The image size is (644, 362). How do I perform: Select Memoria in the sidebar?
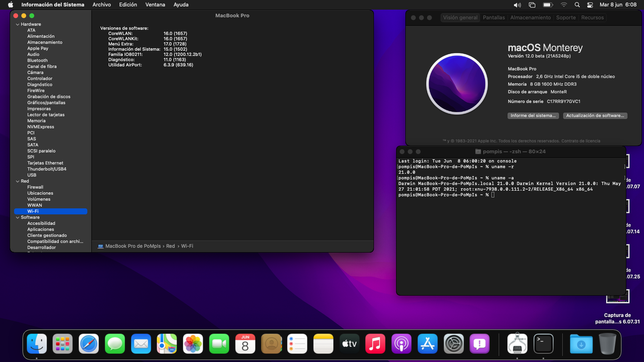[x=36, y=121]
